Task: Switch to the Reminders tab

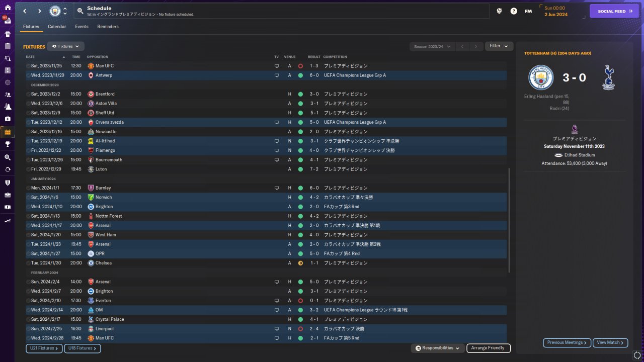Action: click(108, 27)
